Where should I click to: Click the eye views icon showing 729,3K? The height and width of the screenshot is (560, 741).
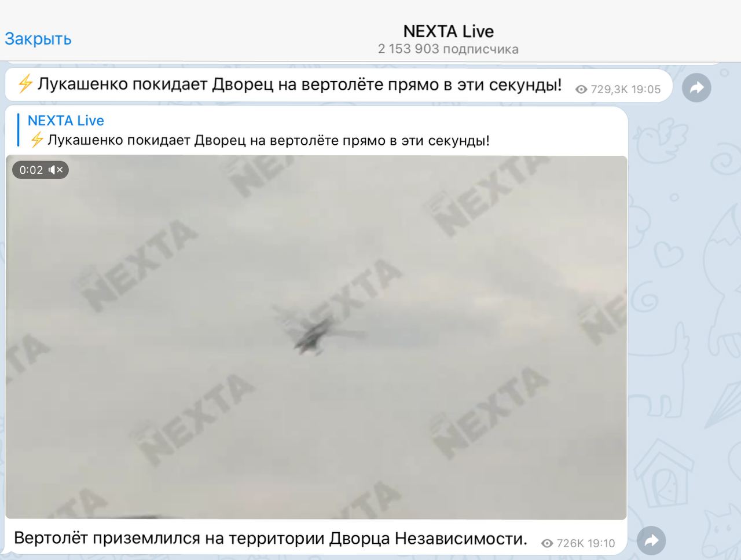581,89
